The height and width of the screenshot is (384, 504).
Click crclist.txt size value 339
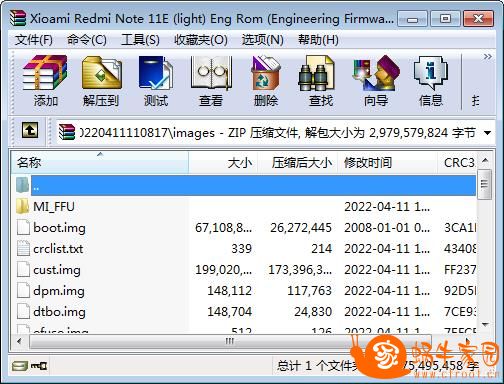pos(242,249)
